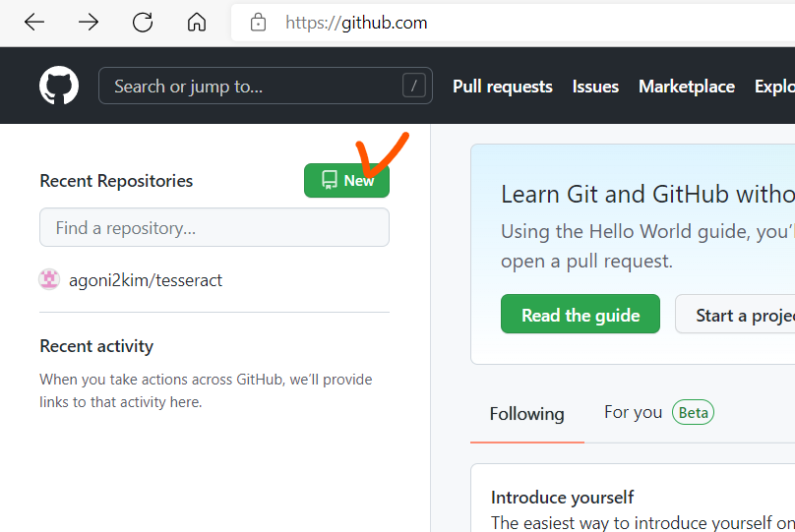Open Pull requests in top navigation
This screenshot has height=532, width=795.
tap(503, 87)
